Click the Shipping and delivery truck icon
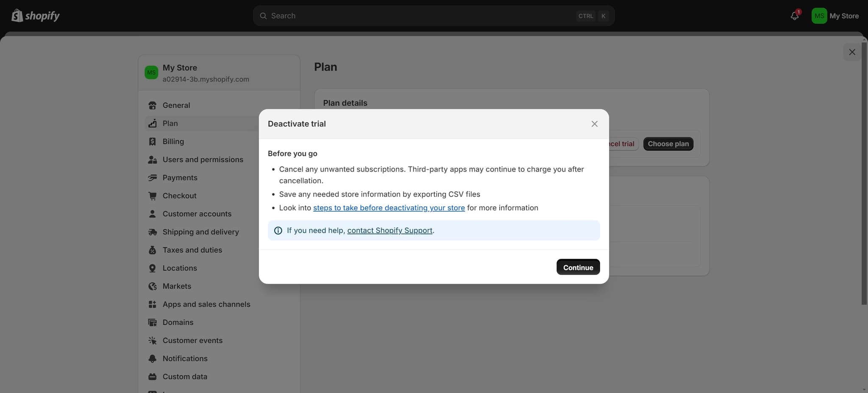 (152, 232)
